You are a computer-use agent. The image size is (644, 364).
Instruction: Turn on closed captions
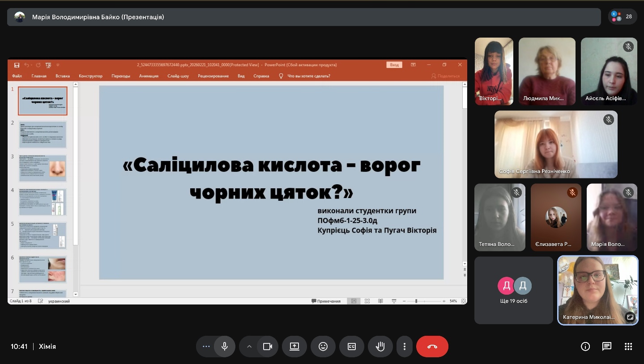[352, 347]
